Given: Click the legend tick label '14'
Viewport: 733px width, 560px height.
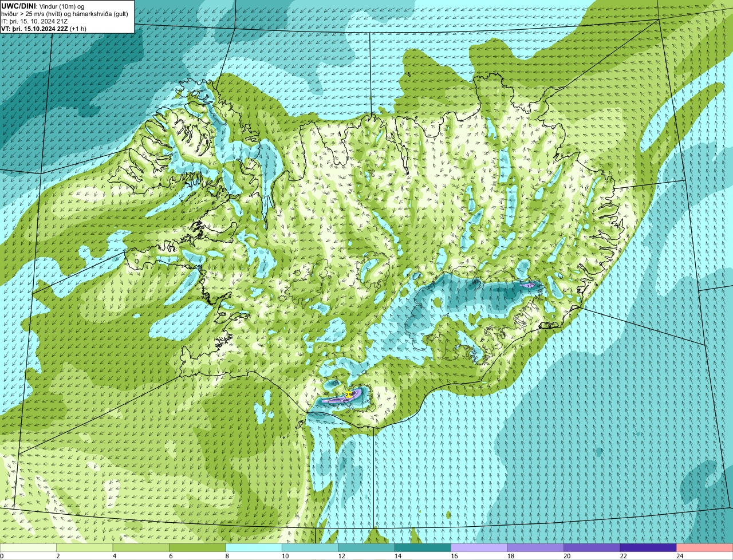Looking at the screenshot, I should coord(397,556).
